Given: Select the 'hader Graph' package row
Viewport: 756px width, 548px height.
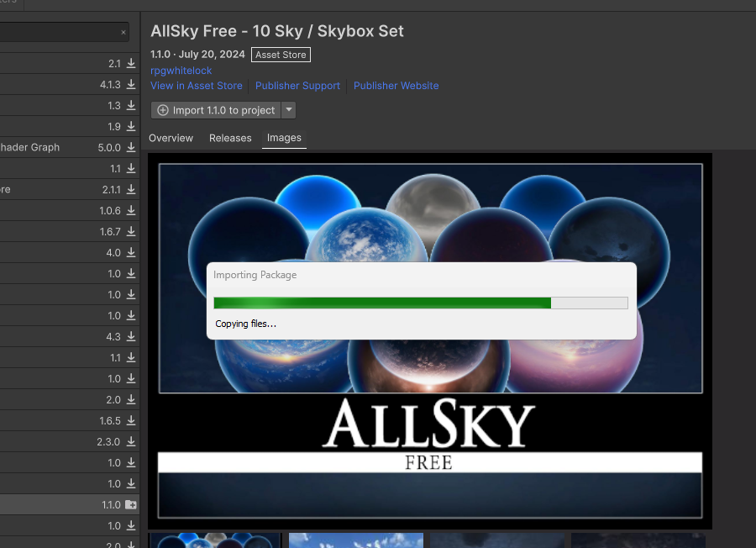Looking at the screenshot, I should click(x=70, y=148).
